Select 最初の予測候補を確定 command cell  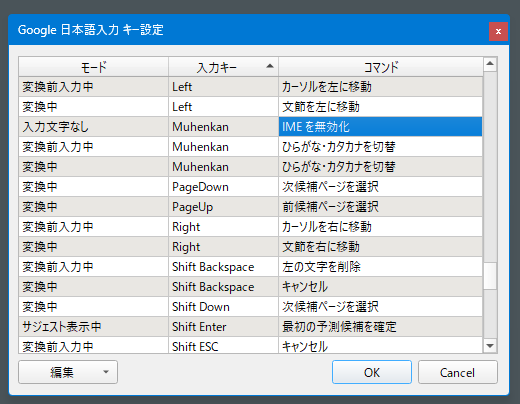tap(380, 327)
